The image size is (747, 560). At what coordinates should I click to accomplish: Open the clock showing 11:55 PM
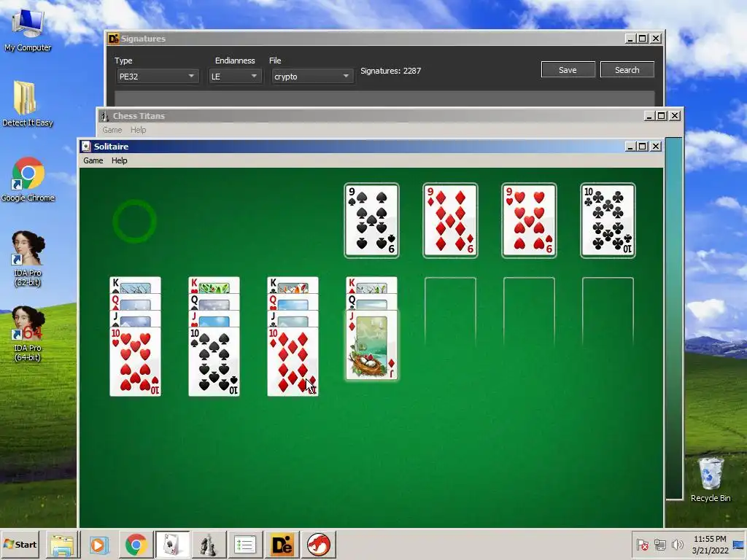click(x=710, y=545)
